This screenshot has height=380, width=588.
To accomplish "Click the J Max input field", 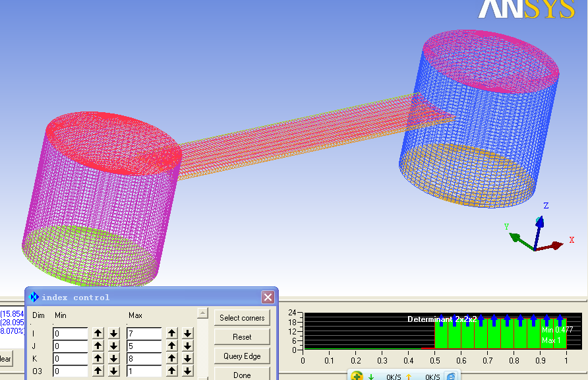I will pos(144,346).
